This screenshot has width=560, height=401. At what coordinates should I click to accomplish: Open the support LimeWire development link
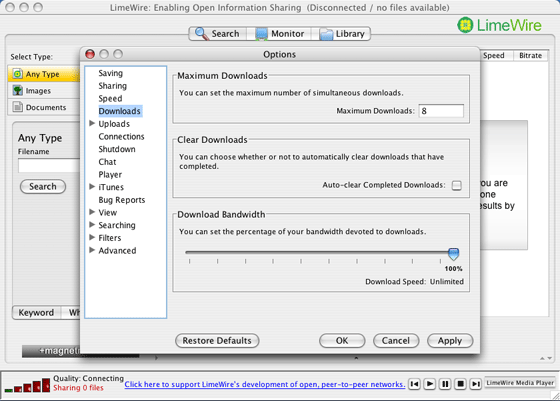[265, 384]
